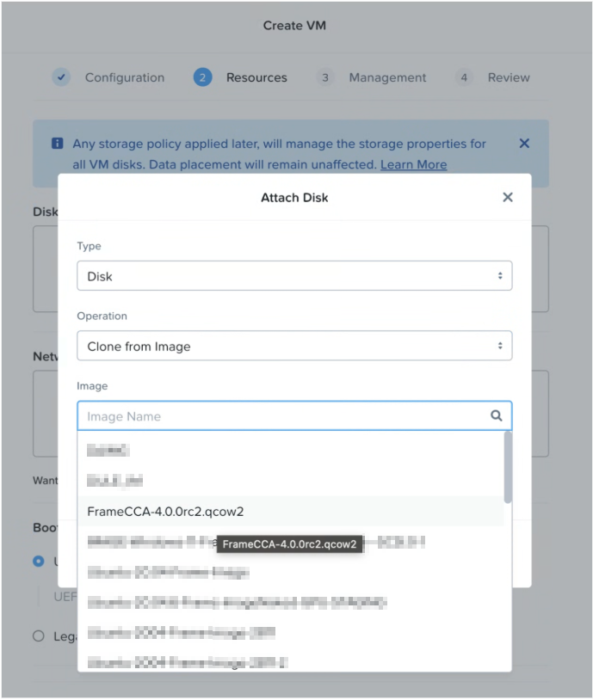The width and height of the screenshot is (593, 700).
Task: Choose FrameCCA-4.0.0rc2.qcow2 from image list
Action: pyautogui.click(x=166, y=512)
